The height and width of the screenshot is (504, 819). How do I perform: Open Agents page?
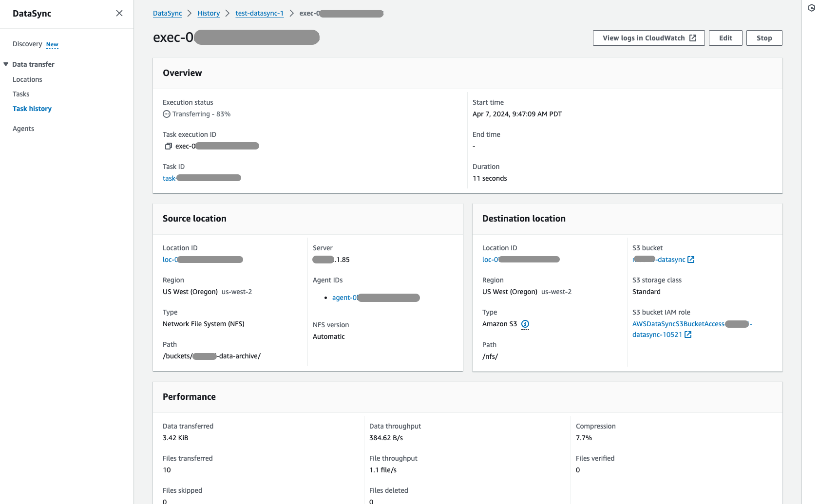[x=23, y=129]
